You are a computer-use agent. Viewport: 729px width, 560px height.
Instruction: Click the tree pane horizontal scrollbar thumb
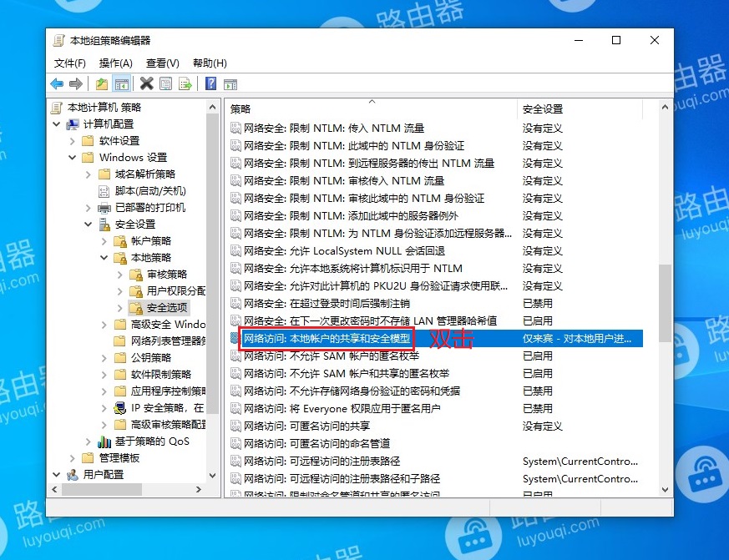point(102,489)
